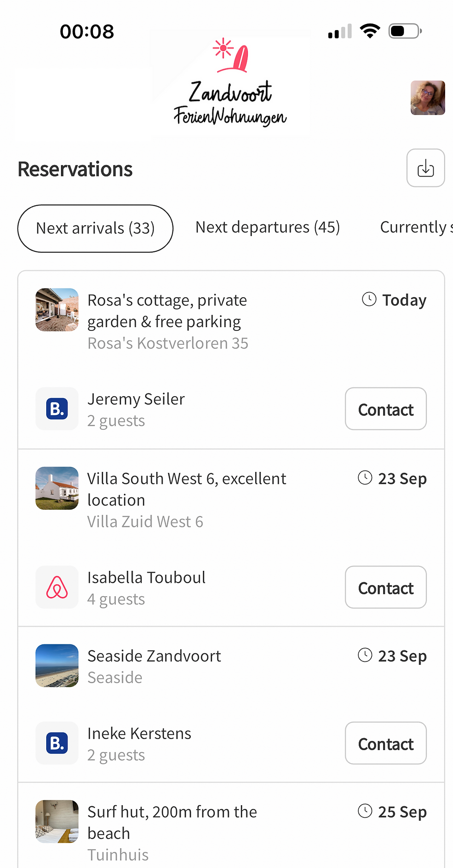Tap the Zandvoort FerienWohnungen logo

coord(230,82)
